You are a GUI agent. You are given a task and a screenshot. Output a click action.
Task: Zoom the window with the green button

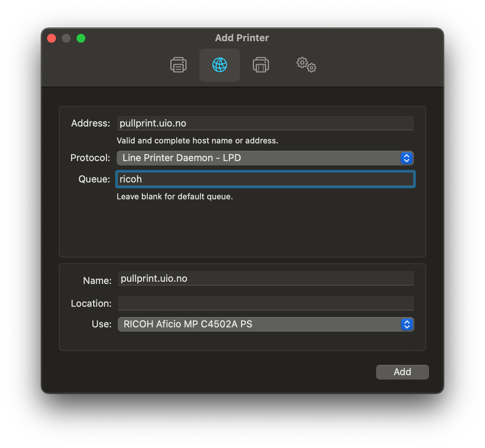[x=81, y=38]
